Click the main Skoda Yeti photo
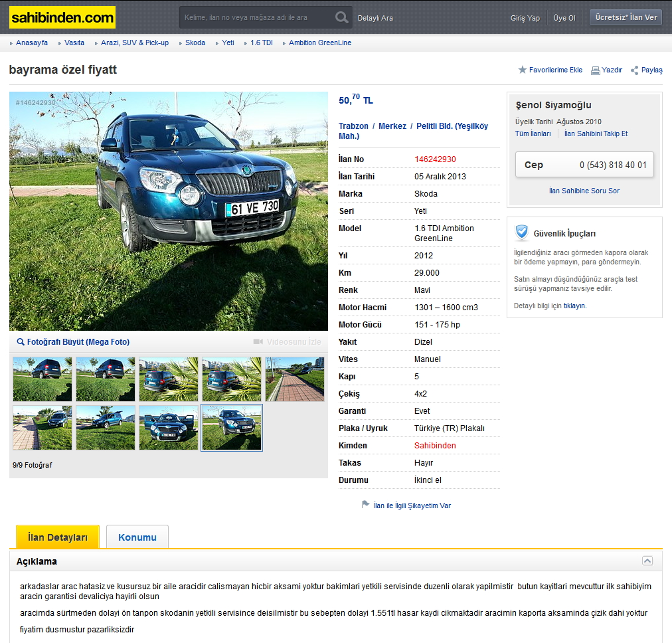Viewport: 672px width, 643px height. click(x=169, y=211)
